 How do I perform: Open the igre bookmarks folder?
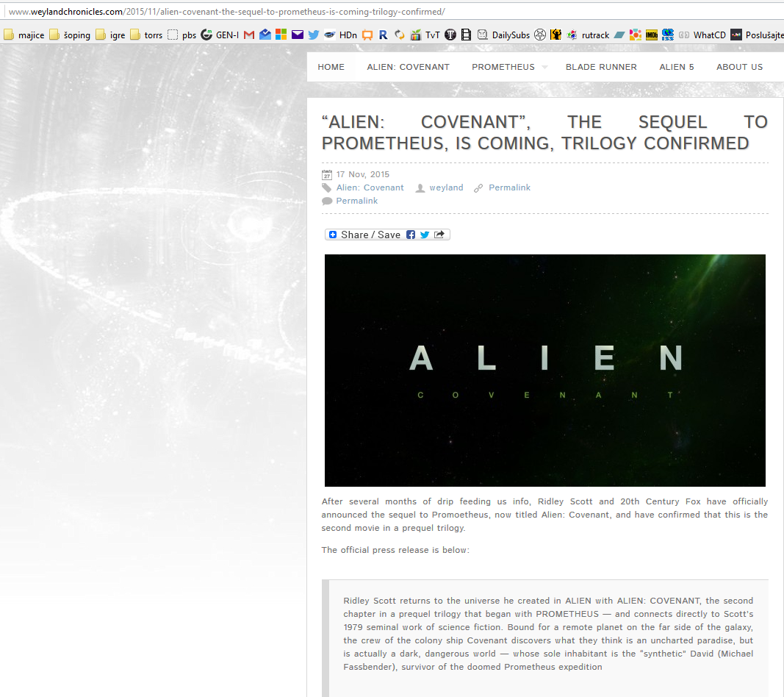110,35
